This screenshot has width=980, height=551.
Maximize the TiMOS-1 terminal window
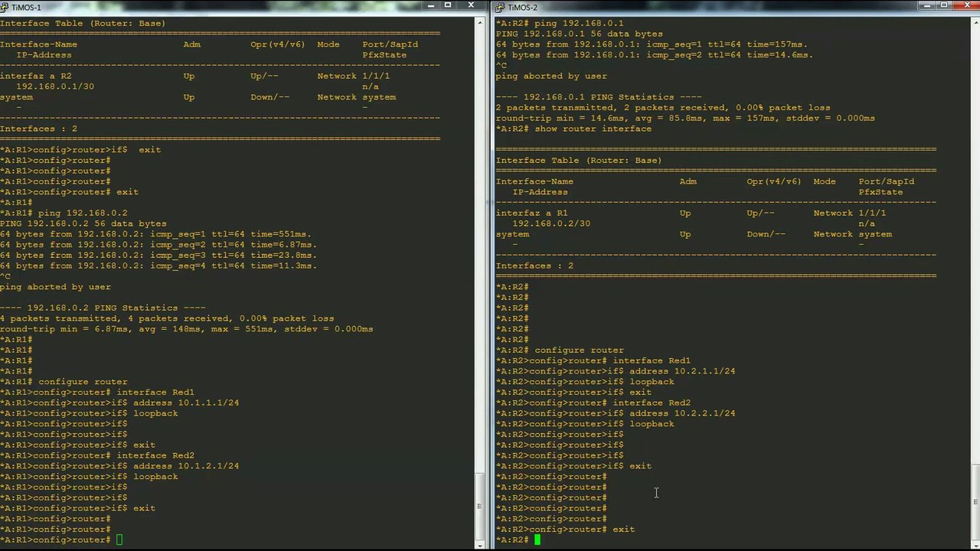[448, 6]
